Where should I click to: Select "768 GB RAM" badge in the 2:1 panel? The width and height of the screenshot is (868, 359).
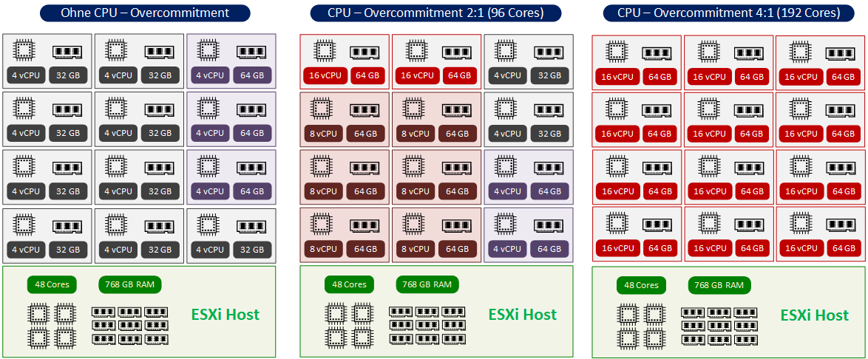click(x=427, y=285)
